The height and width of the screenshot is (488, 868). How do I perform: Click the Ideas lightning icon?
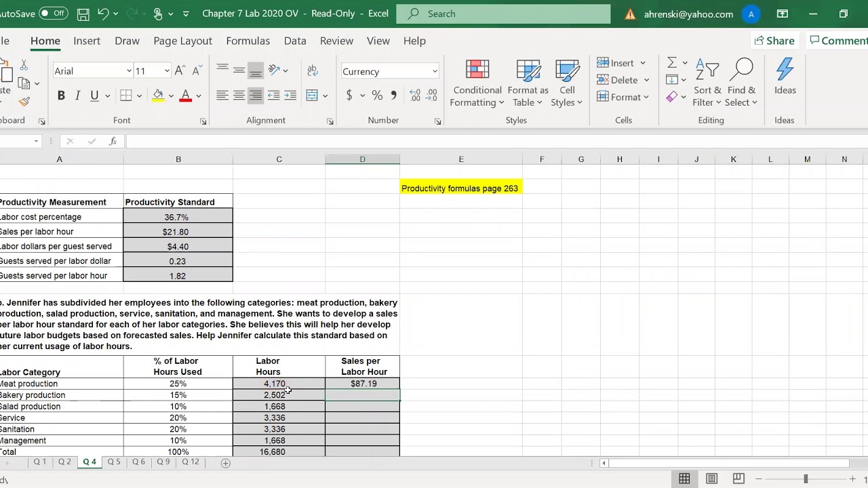[785, 77]
